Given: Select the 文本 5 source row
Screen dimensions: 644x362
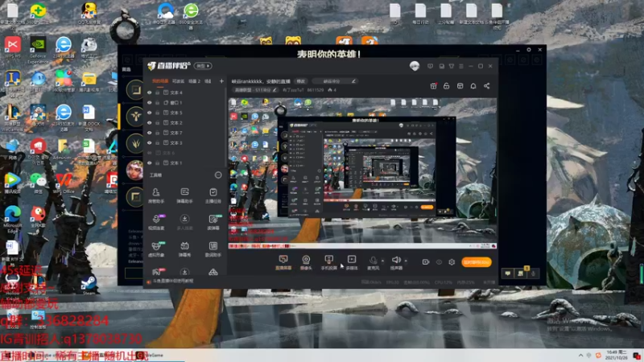Looking at the screenshot, I should (185, 113).
